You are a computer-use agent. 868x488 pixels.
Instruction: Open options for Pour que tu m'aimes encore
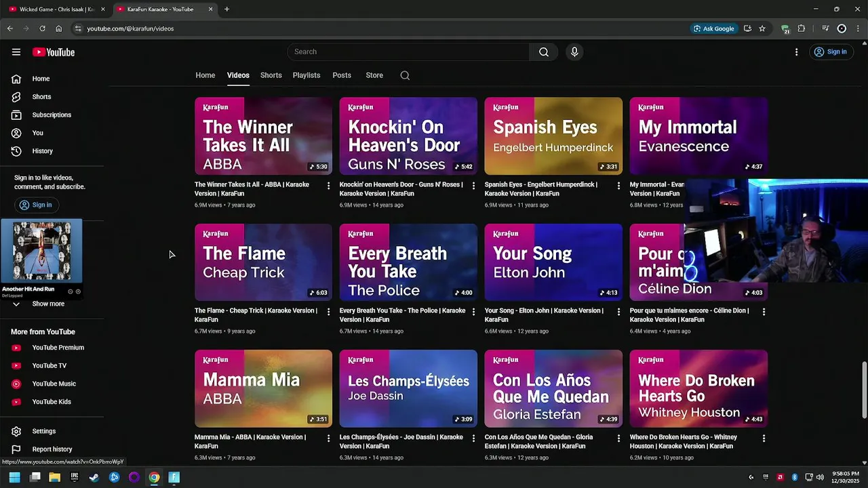[764, 312]
